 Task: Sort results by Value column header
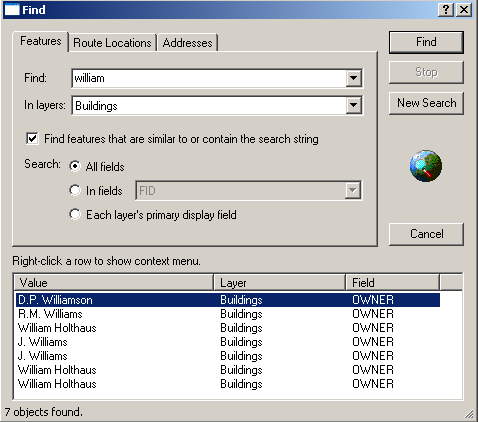coord(114,283)
